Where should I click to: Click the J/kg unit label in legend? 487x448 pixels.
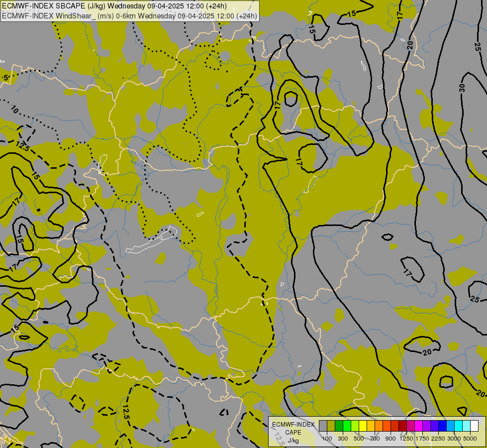point(293,441)
